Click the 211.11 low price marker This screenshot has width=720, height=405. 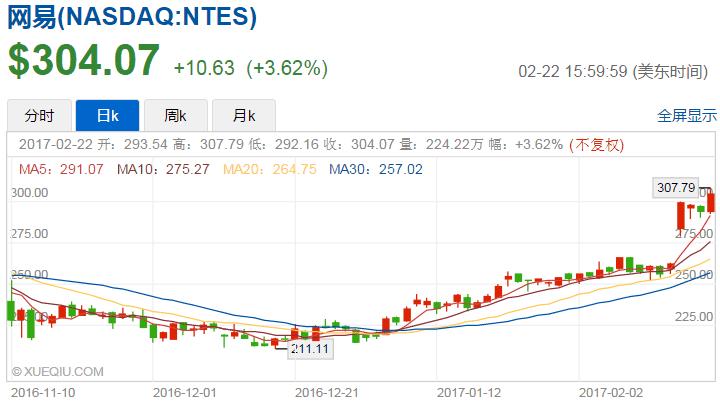(310, 349)
